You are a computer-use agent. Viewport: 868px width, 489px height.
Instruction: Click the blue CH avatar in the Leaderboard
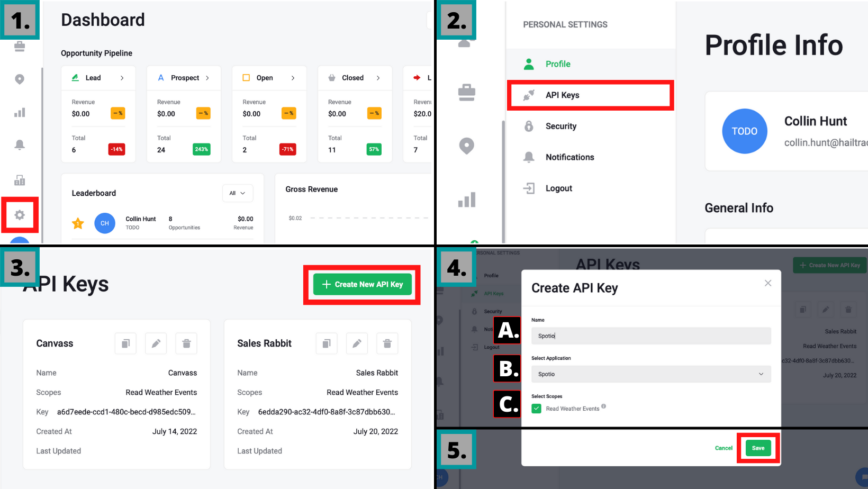pos(105,223)
